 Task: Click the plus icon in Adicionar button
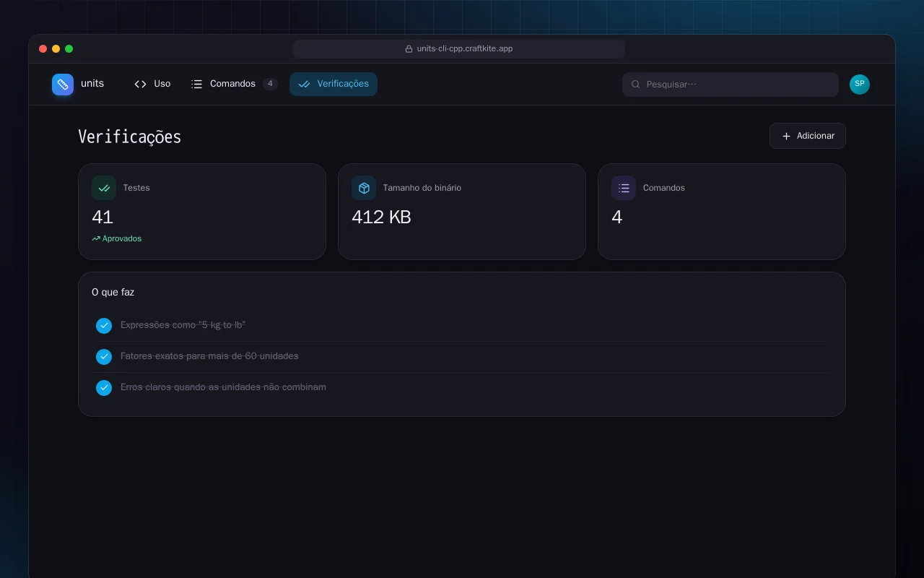pos(787,136)
